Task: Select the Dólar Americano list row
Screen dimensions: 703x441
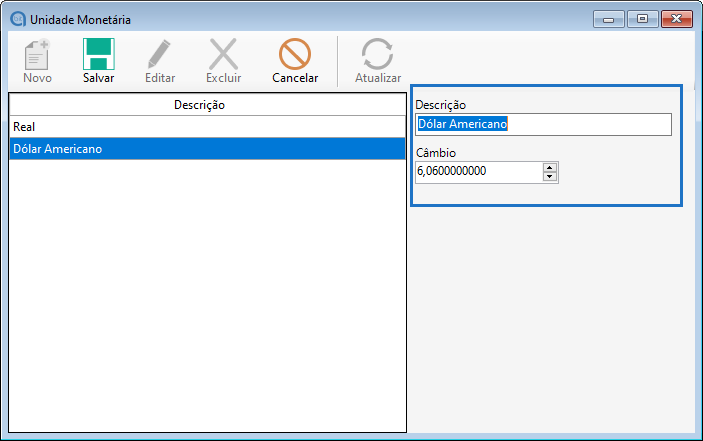Action: [x=207, y=149]
